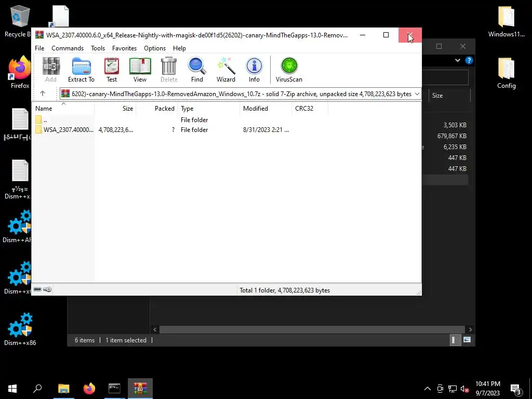Open taskbar Search
532x399 pixels.
click(x=37, y=389)
